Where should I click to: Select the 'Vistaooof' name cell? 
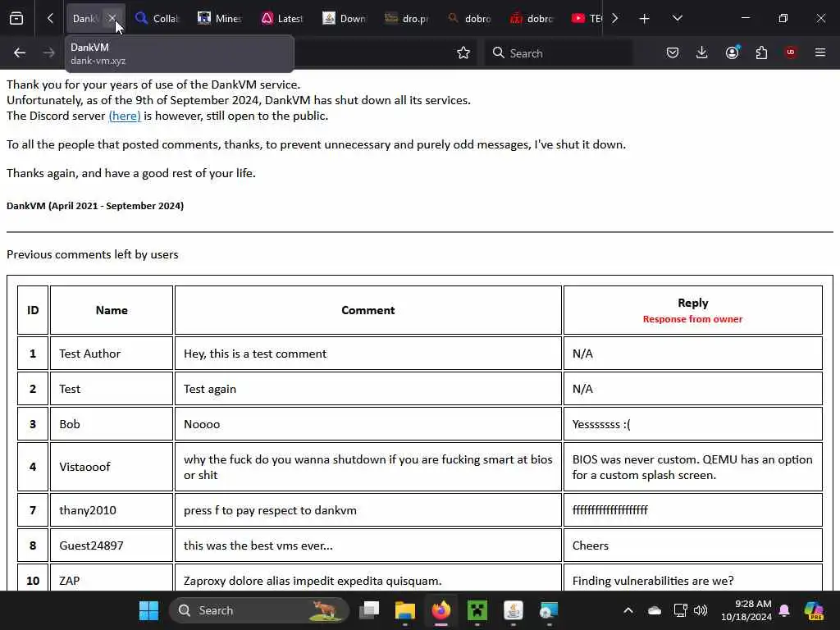[x=112, y=467]
